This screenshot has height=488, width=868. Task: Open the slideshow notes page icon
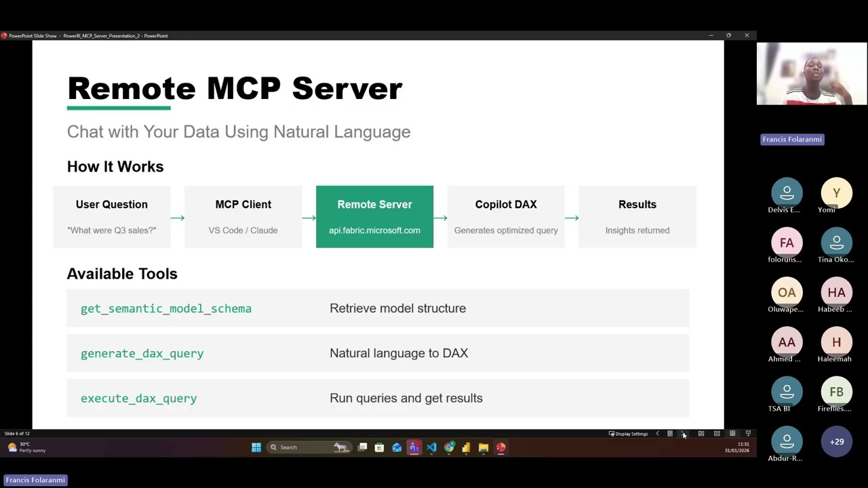670,434
